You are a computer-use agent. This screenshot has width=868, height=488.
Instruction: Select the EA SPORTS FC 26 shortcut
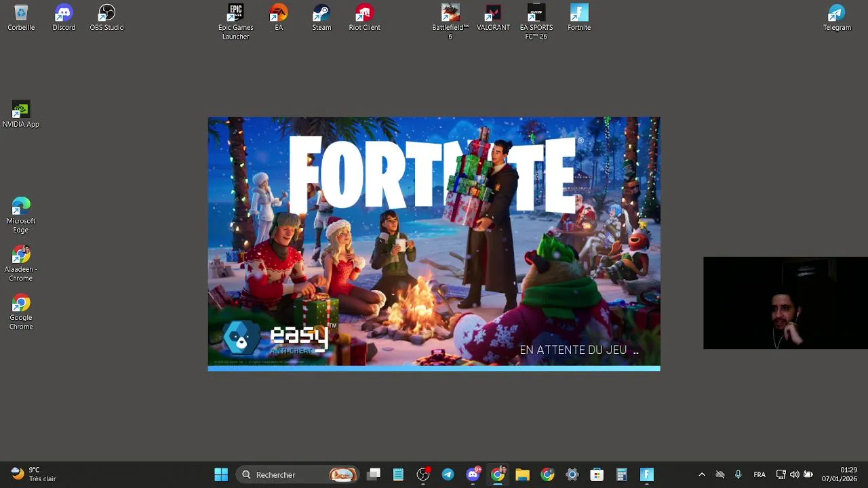[x=536, y=22]
